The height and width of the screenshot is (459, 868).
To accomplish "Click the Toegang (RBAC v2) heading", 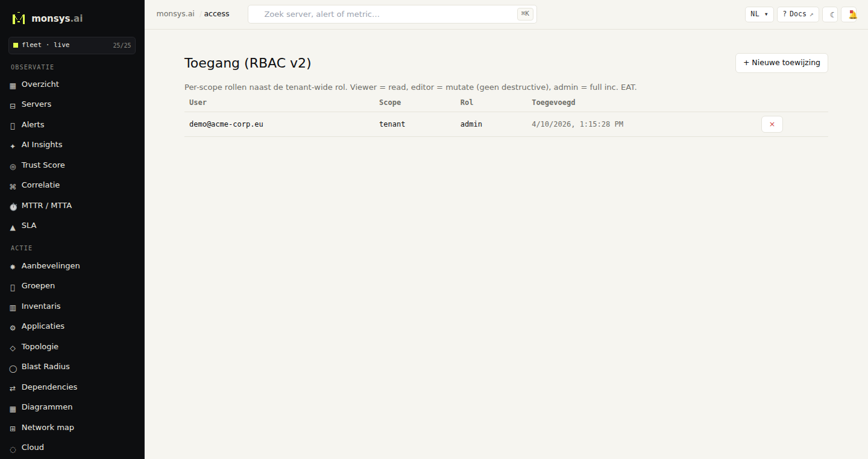I will tap(248, 63).
